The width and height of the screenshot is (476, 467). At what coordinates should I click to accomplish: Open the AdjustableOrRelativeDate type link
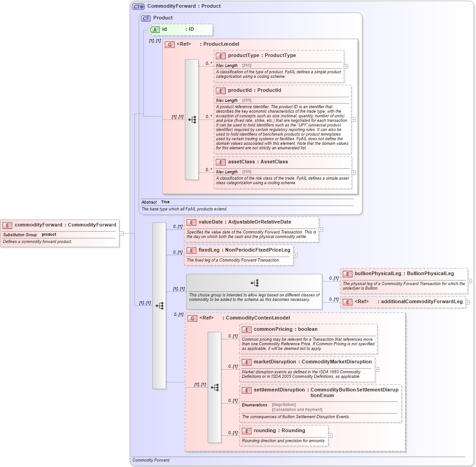click(260, 222)
